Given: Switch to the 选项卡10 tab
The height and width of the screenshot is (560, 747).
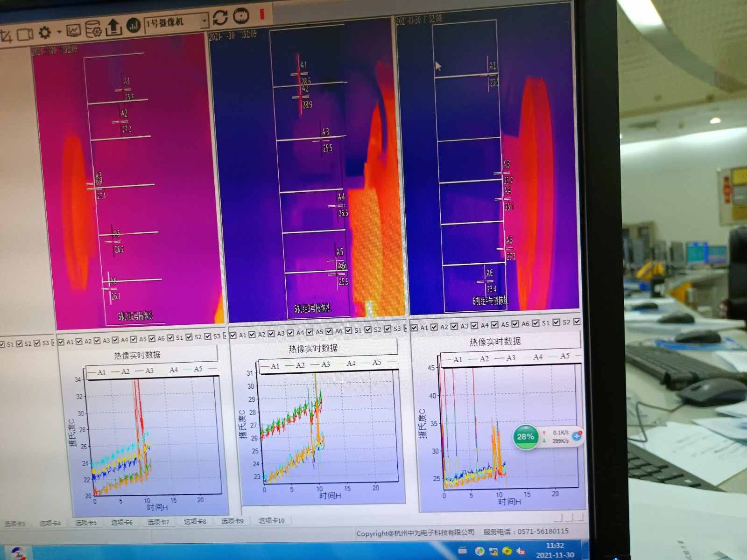Looking at the screenshot, I should click(x=271, y=520).
